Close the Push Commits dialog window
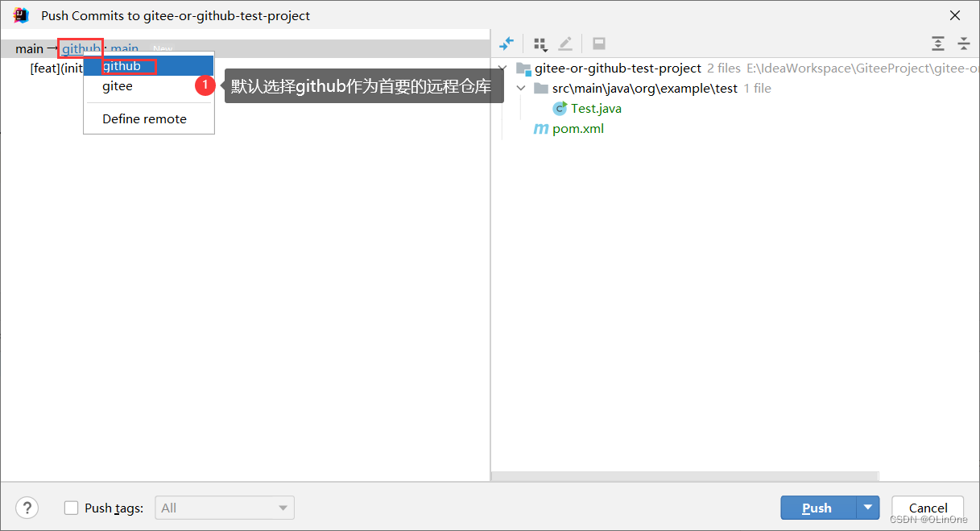This screenshot has width=980, height=531. click(955, 15)
